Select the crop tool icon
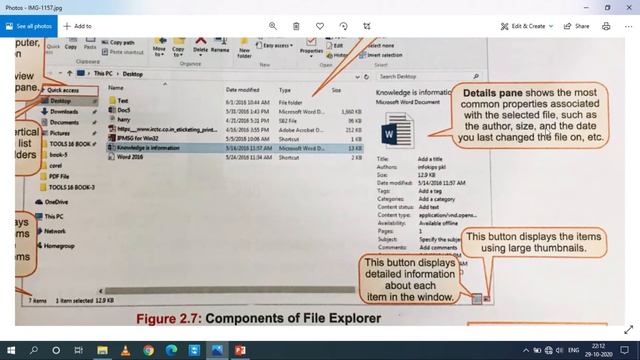The height and width of the screenshot is (360, 640). (367, 26)
